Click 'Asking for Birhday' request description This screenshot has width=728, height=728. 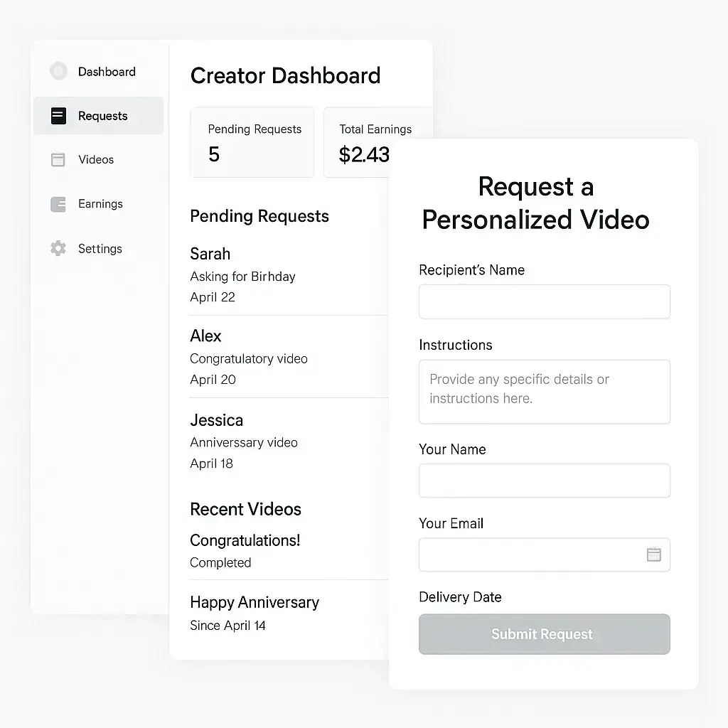(243, 277)
